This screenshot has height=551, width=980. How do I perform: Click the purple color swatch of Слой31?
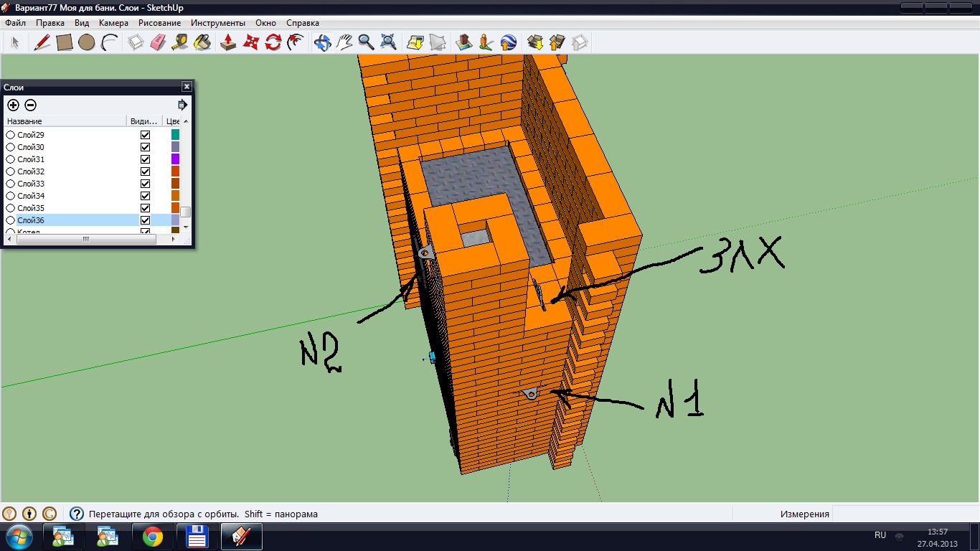coord(175,159)
